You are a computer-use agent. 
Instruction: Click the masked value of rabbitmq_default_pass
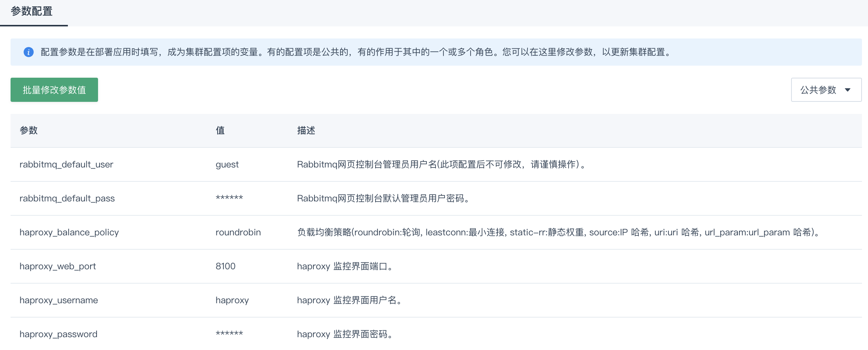tap(229, 197)
